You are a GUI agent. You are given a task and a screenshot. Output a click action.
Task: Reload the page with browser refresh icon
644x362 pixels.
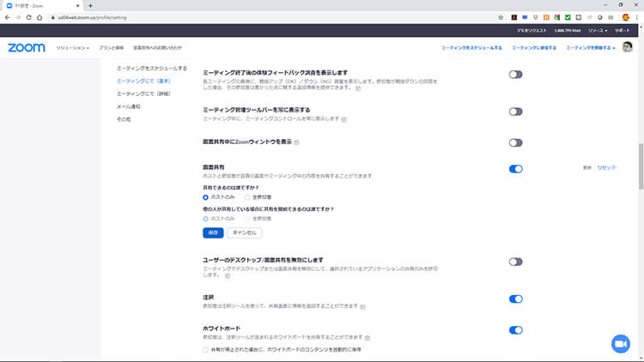click(x=39, y=17)
